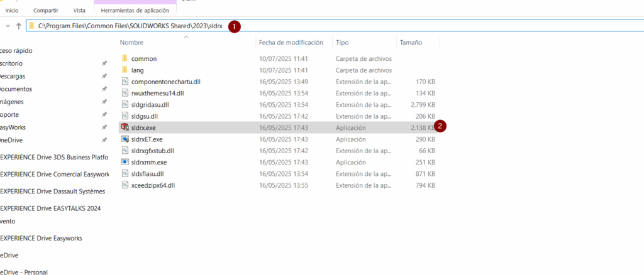The width and height of the screenshot is (644, 275).
Task: Select the sldrx.exe application icon
Action: pos(125,127)
